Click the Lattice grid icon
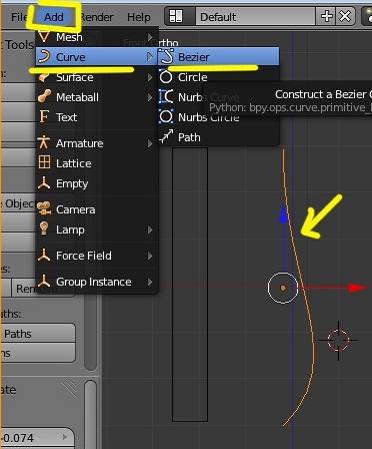 [44, 162]
